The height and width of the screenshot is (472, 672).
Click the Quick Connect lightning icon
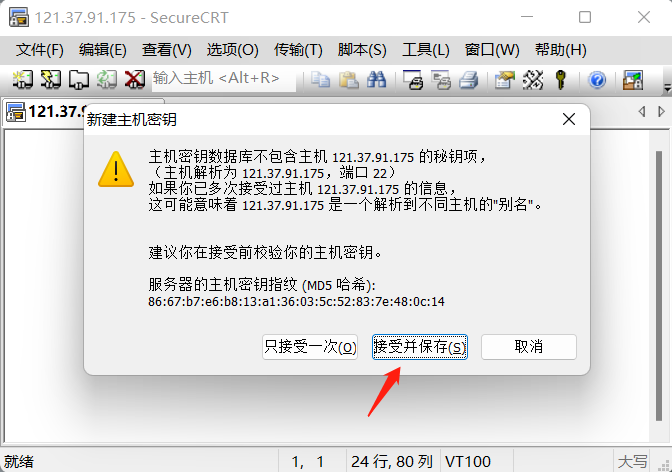click(51, 80)
